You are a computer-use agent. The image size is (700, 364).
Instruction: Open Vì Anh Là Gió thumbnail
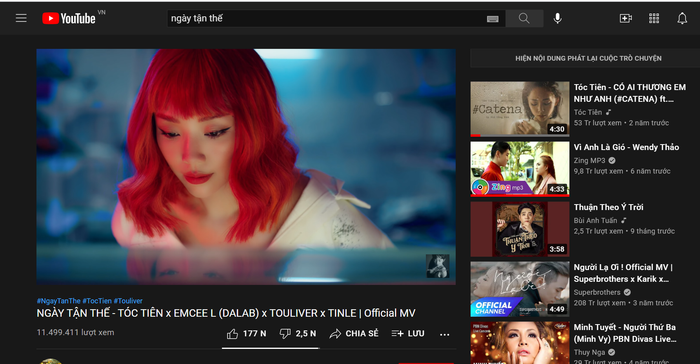(x=520, y=169)
